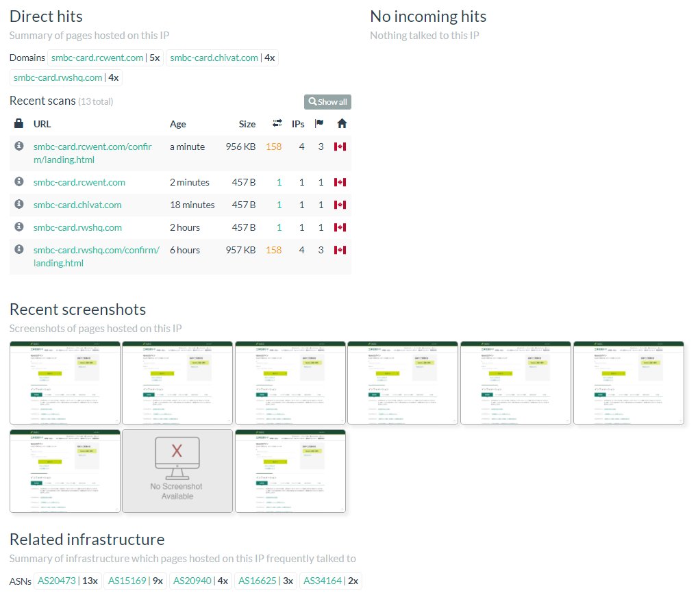Open fourth screenshot thumbnail in top row
Image resolution: width=700 pixels, height=595 pixels.
403,383
